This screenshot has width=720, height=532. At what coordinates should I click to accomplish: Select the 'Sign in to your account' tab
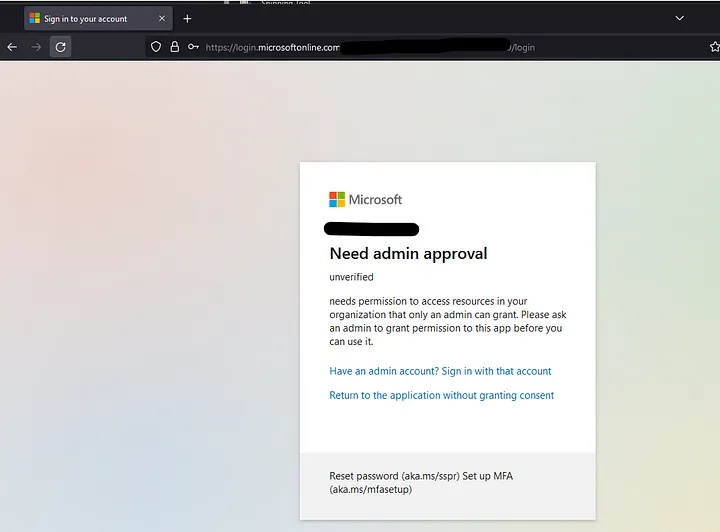[x=98, y=19]
